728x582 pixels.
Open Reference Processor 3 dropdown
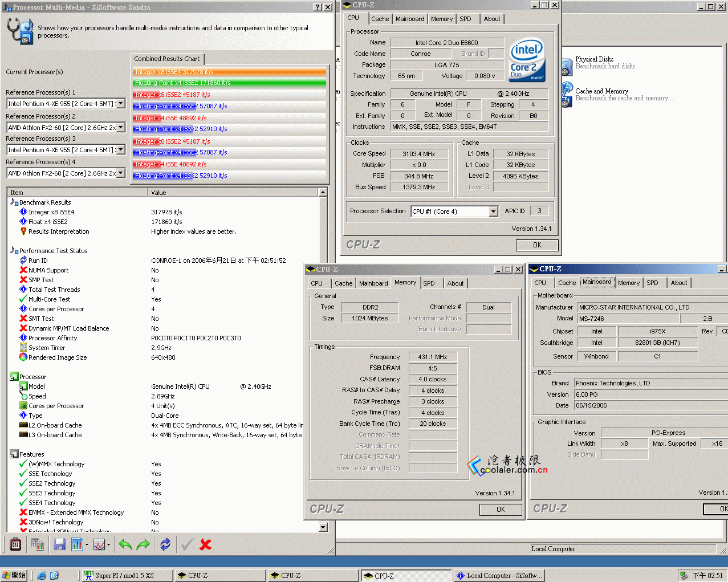point(121,150)
